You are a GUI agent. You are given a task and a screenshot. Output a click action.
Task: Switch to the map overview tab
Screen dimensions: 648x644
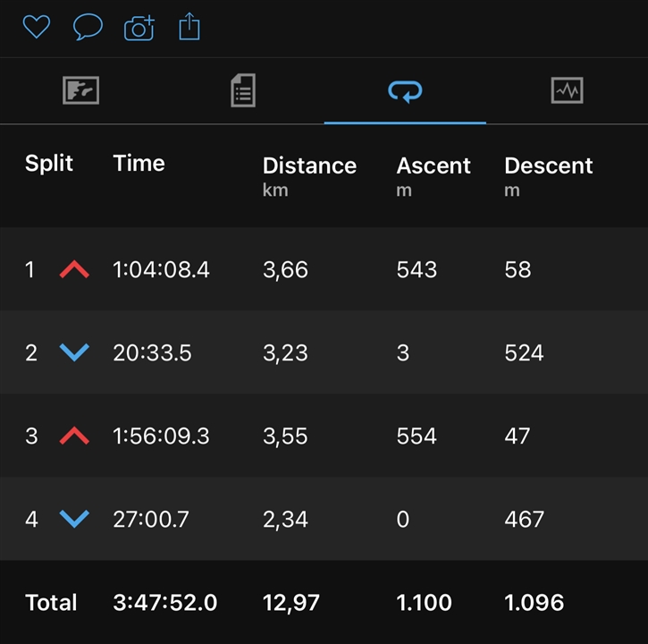(x=81, y=90)
